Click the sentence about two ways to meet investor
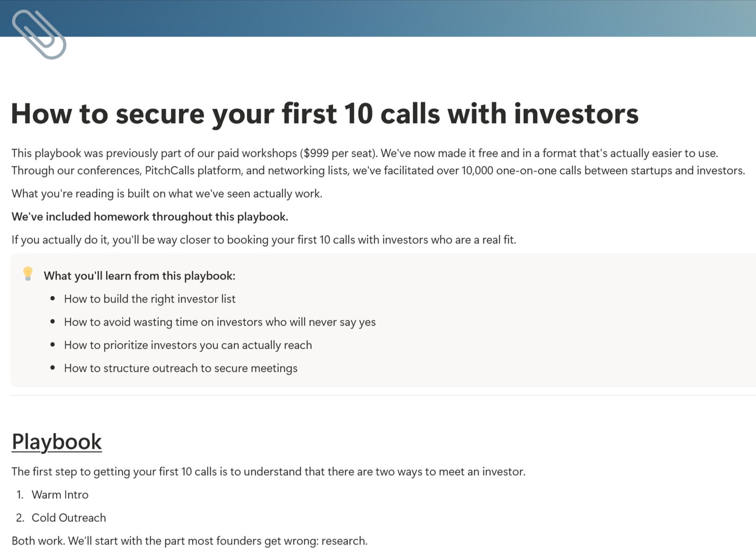 pos(268,472)
